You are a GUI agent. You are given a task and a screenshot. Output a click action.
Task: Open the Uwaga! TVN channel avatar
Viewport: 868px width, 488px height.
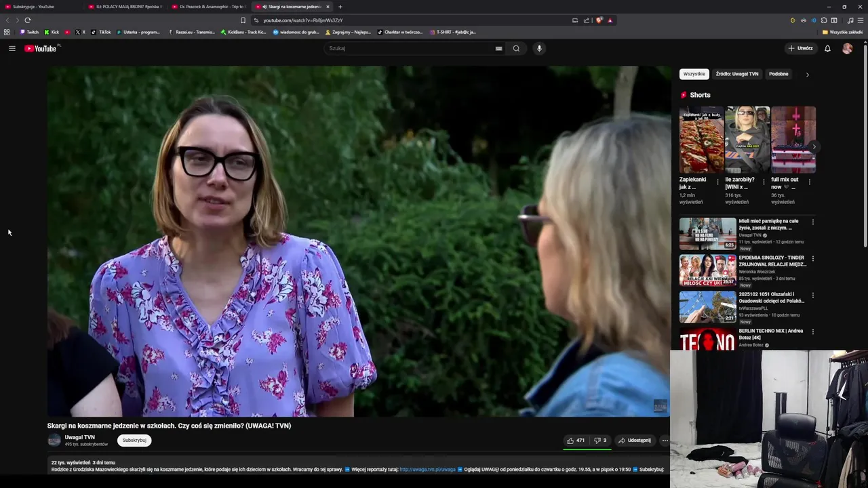pos(54,441)
